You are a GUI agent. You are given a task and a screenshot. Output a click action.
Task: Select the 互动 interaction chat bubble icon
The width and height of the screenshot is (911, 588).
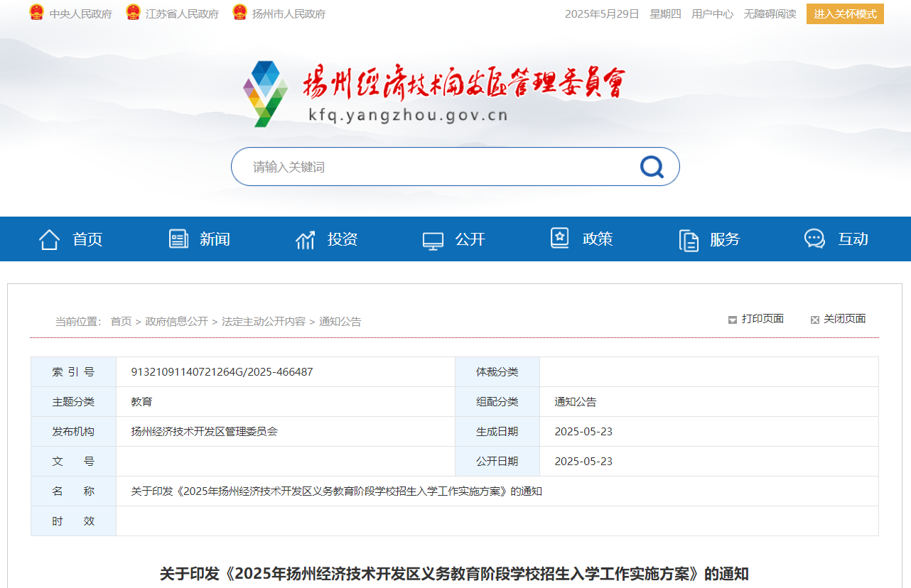(x=814, y=239)
